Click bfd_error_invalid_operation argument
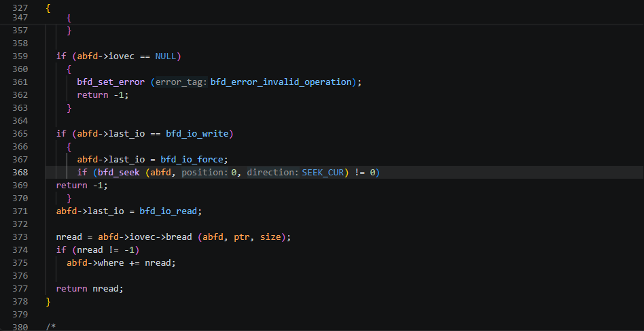The height and width of the screenshot is (331, 644). [281, 82]
